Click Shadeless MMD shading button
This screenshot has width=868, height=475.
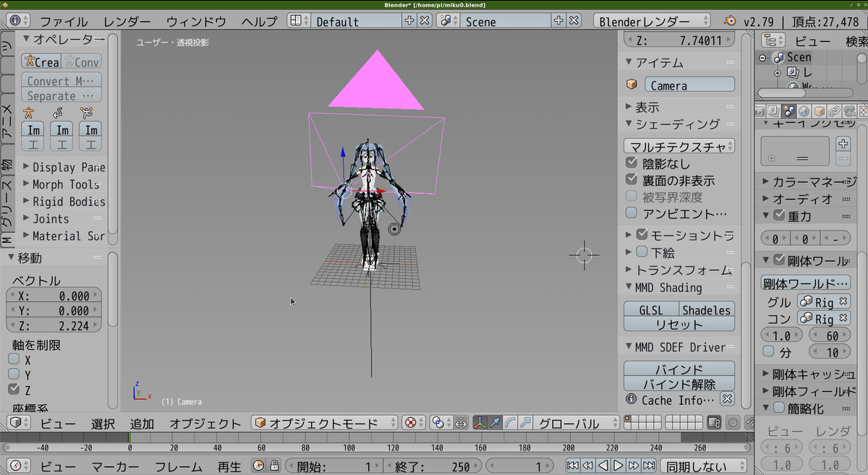click(707, 309)
